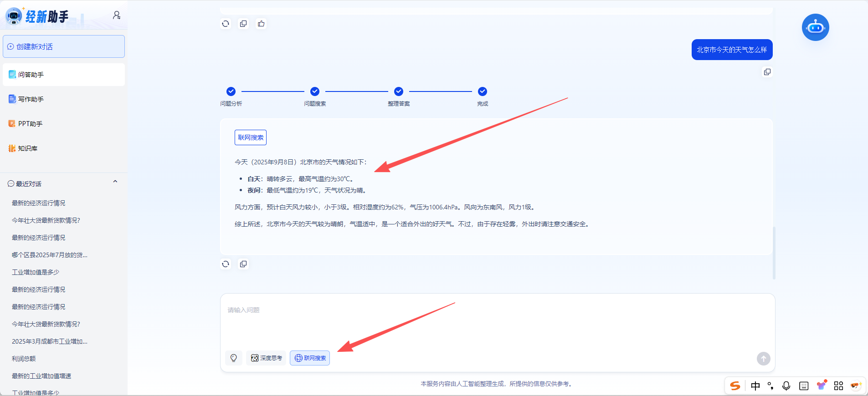Open the 利润总额 conversation

(24, 359)
